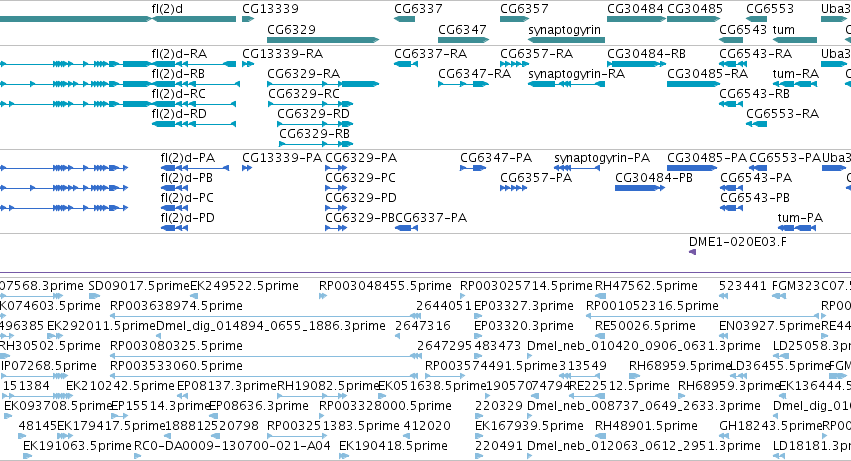Select the fl(2)d-PD protein feature

click(x=174, y=228)
